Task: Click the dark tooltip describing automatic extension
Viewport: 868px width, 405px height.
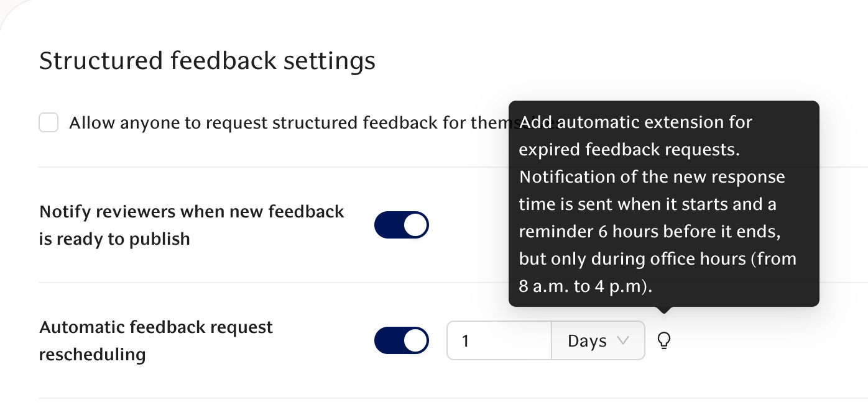Action: 664,204
